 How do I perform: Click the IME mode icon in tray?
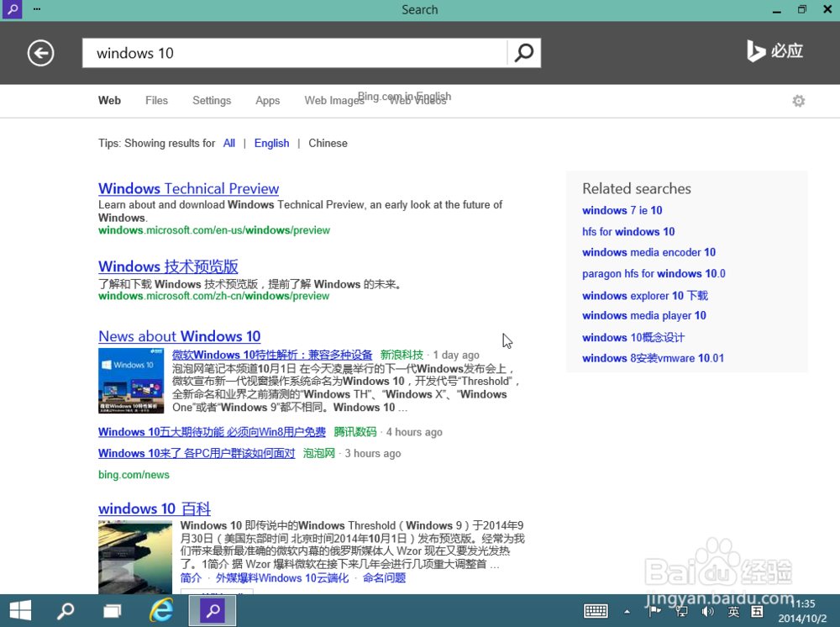click(x=757, y=612)
